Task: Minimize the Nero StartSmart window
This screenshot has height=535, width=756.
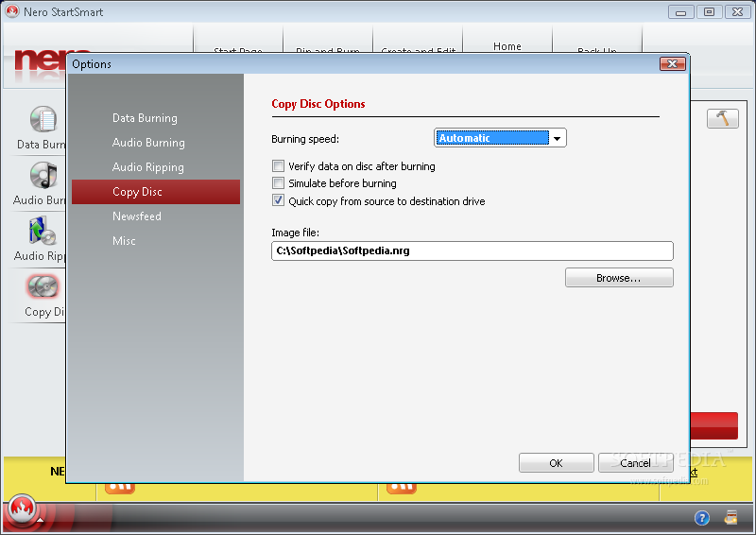Action: [x=680, y=12]
